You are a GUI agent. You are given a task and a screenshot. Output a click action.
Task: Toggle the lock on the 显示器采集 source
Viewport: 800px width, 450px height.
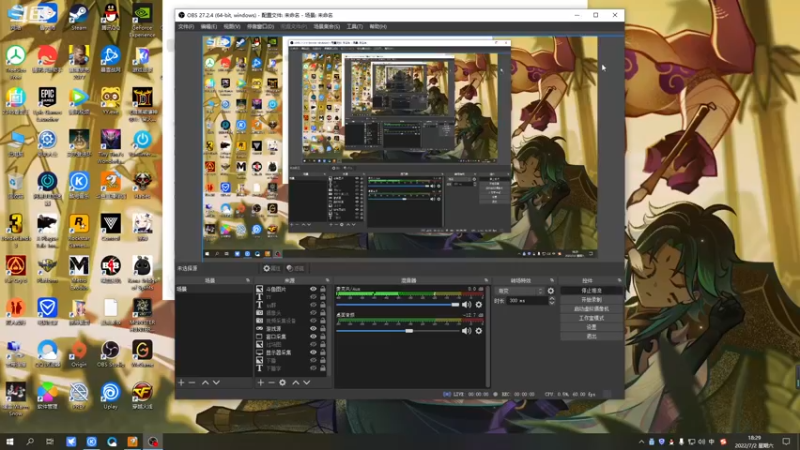322,353
